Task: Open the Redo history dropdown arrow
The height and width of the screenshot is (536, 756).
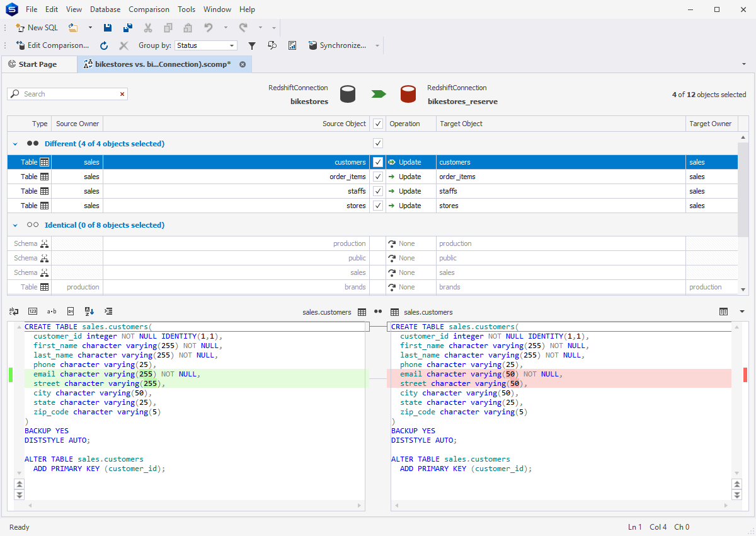Action: tap(260, 28)
